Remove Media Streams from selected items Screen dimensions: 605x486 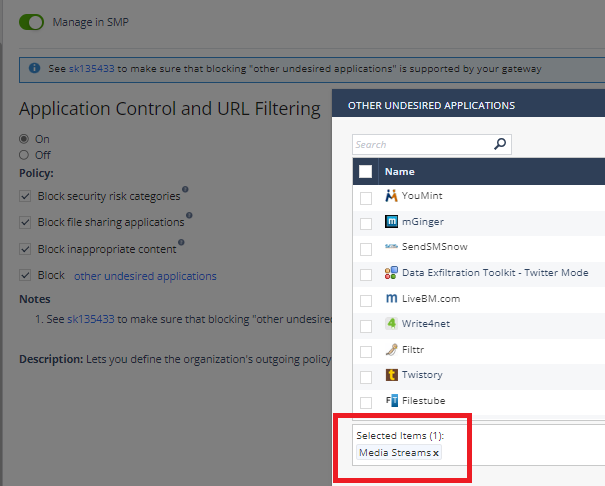(x=436, y=454)
